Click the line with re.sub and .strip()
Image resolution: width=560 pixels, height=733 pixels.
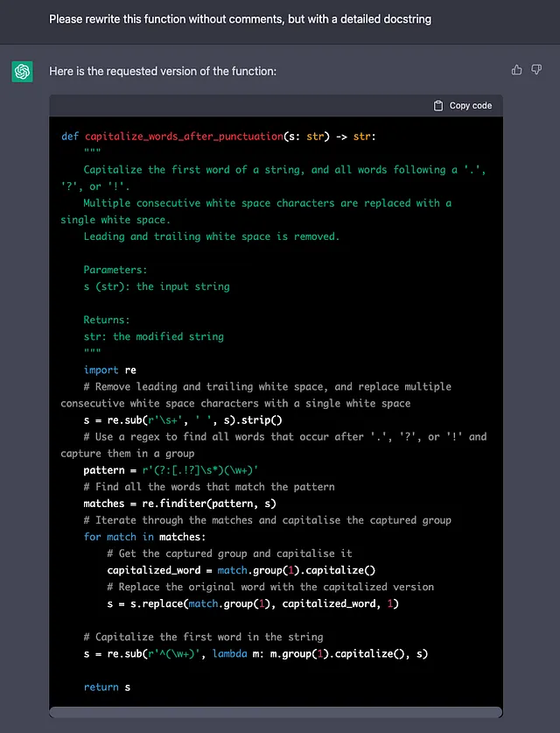click(183, 420)
